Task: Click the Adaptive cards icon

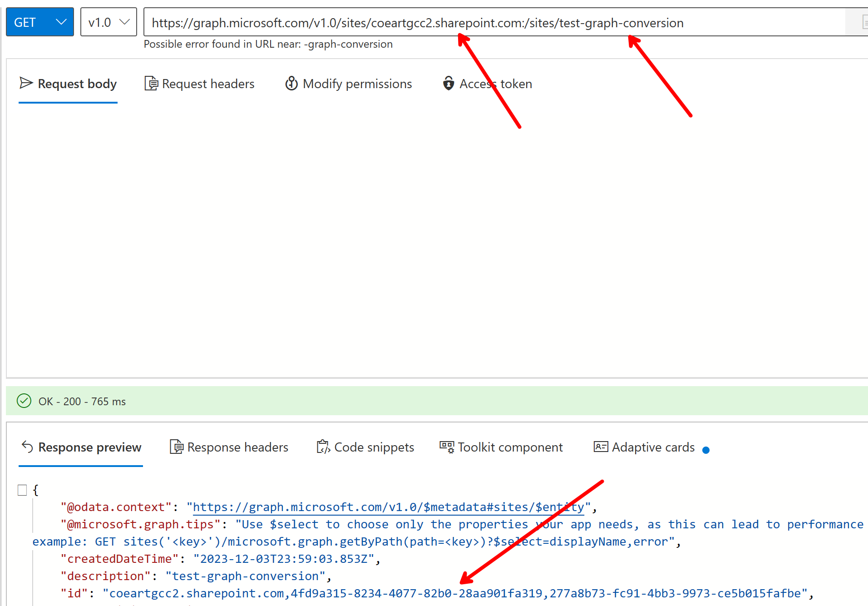Action: (601, 447)
